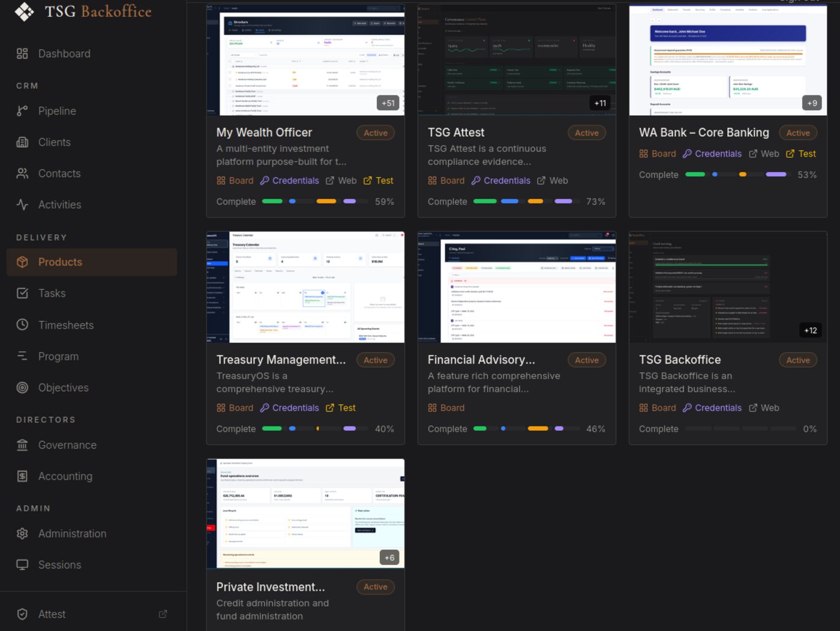Click Active badge on Private Investment card
840x631 pixels.
(x=376, y=587)
